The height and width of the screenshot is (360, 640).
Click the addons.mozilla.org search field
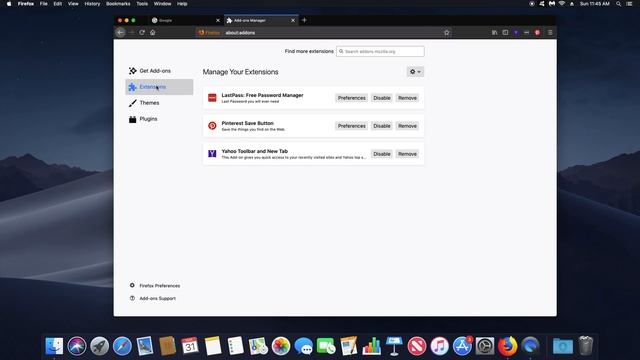pyautogui.click(x=380, y=51)
